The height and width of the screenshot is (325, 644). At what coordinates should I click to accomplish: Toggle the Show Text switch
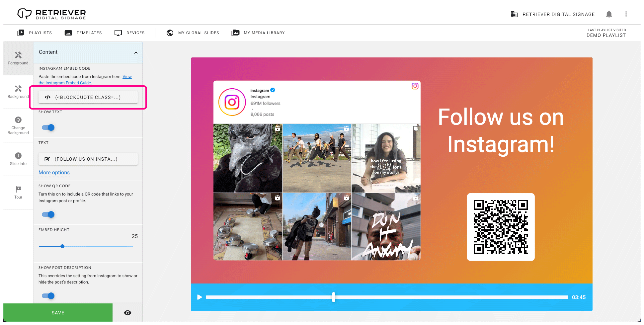coord(48,127)
